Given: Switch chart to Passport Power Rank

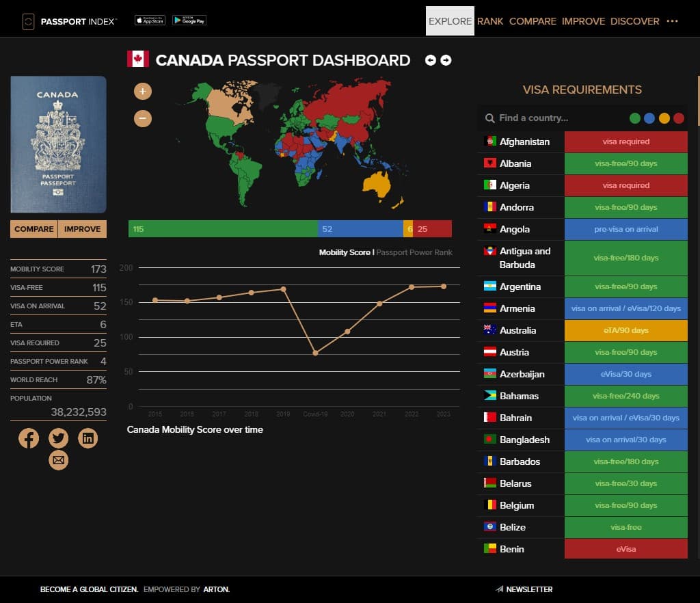Looking at the screenshot, I should point(414,252).
